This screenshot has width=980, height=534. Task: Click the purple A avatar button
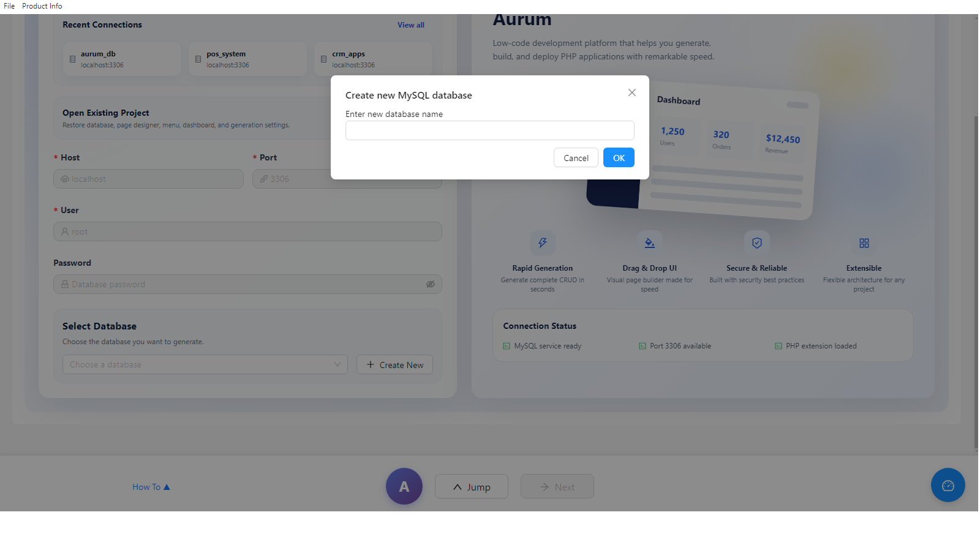pyautogui.click(x=404, y=486)
